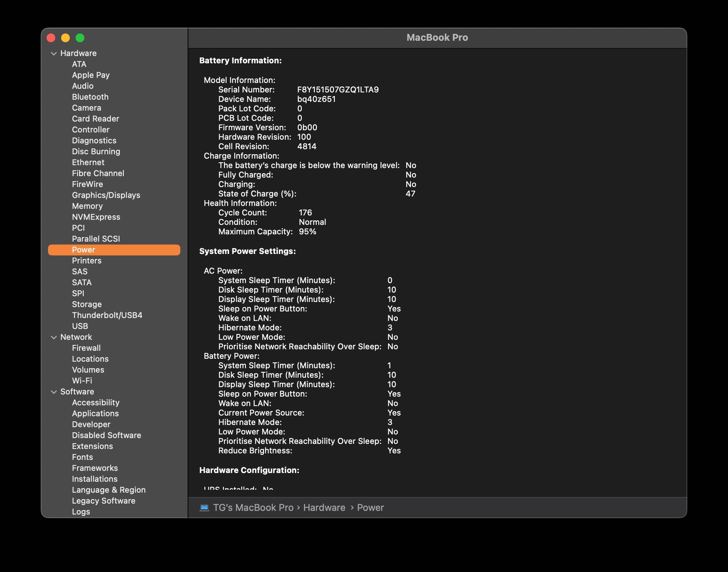Click the State of Charge value 47

[410, 194]
